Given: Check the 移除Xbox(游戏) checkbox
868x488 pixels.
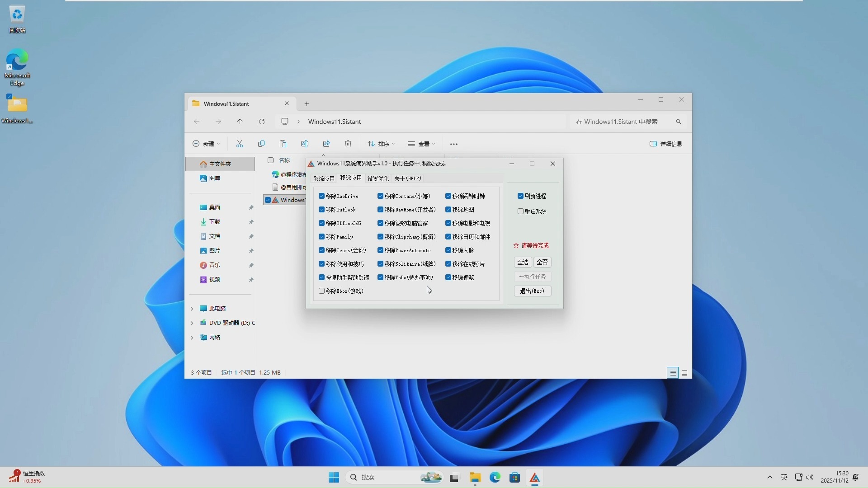Looking at the screenshot, I should [321, 291].
